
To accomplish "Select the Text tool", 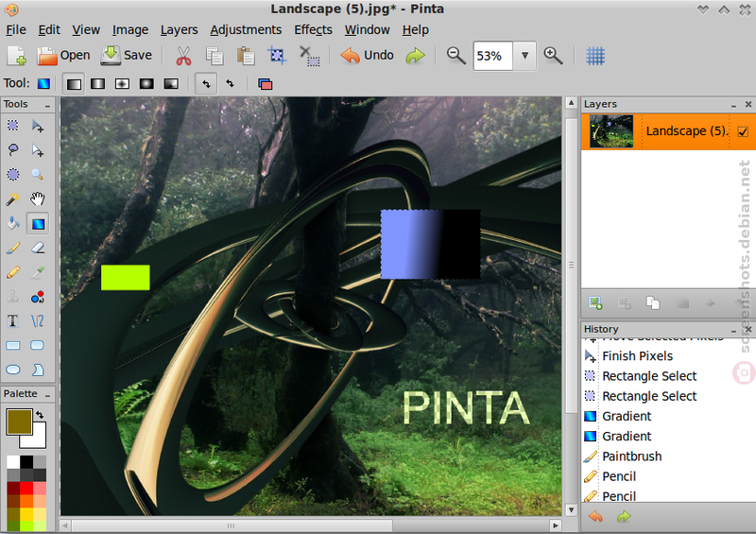I will (13, 321).
